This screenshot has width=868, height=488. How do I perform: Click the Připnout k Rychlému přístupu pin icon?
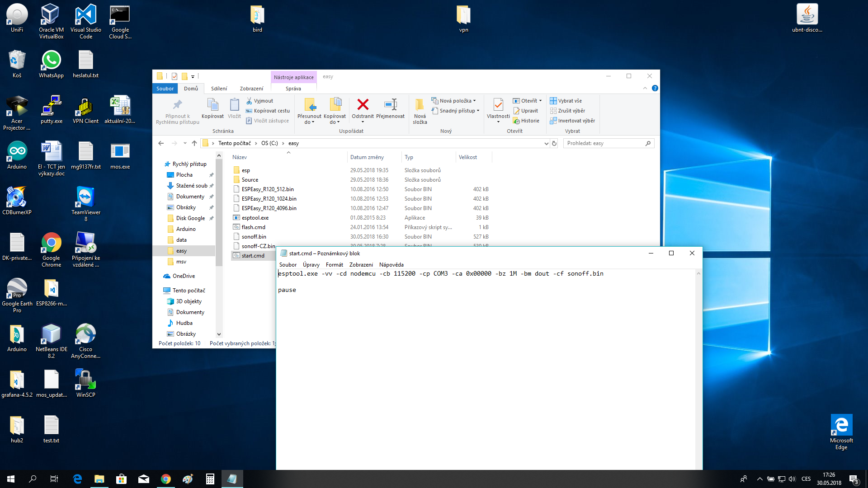177,105
